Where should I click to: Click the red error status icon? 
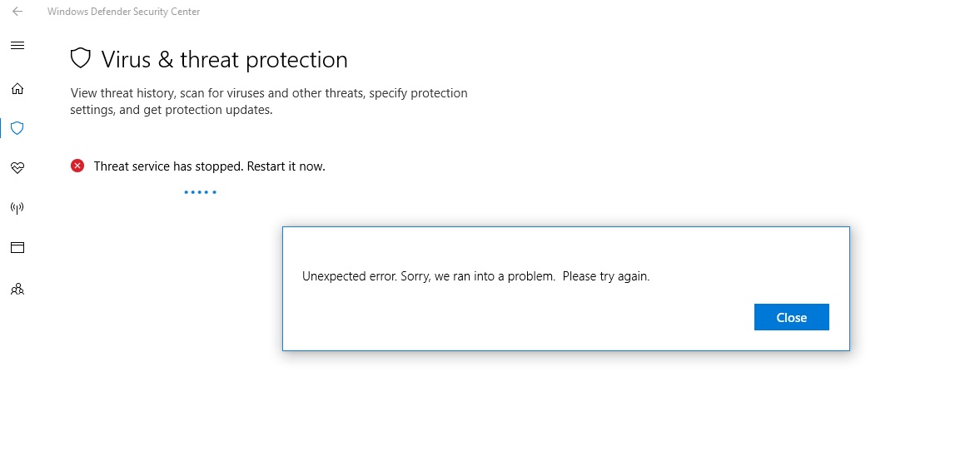tap(77, 166)
